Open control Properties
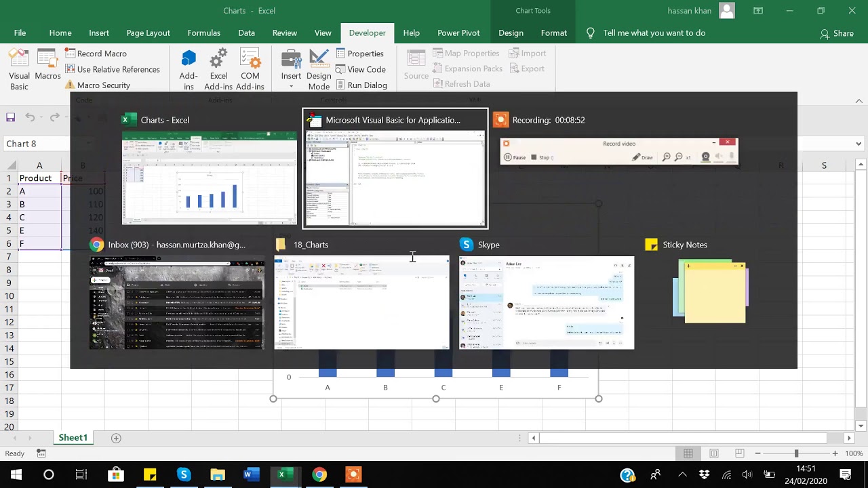 (x=359, y=54)
